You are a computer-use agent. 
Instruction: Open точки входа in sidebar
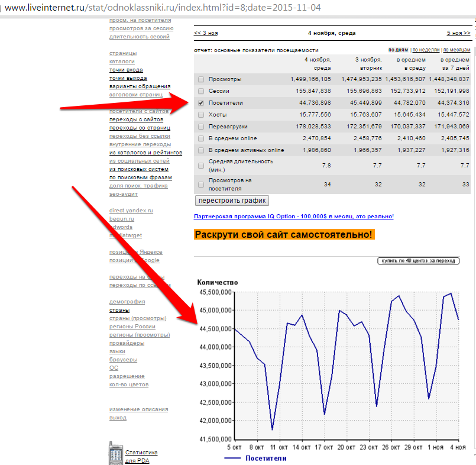click(x=126, y=70)
